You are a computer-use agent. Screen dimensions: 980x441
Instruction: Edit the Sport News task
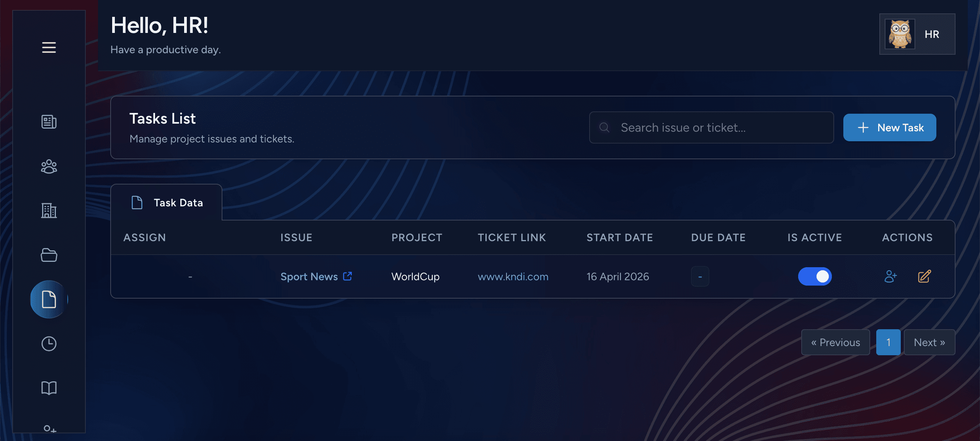pyautogui.click(x=924, y=276)
